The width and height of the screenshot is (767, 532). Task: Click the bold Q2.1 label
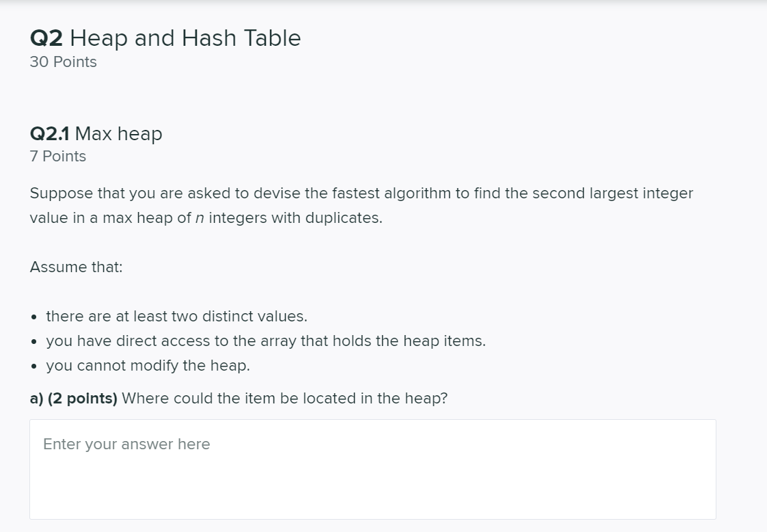pos(50,134)
